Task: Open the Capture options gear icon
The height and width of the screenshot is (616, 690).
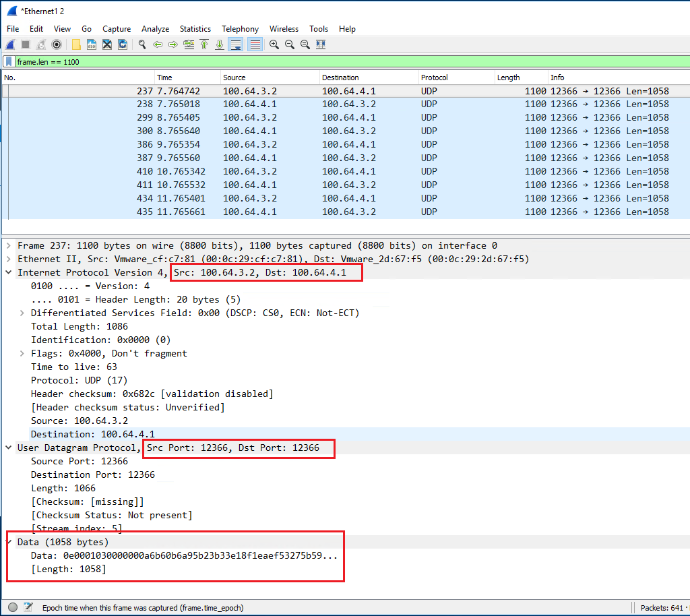Action: click(57, 44)
